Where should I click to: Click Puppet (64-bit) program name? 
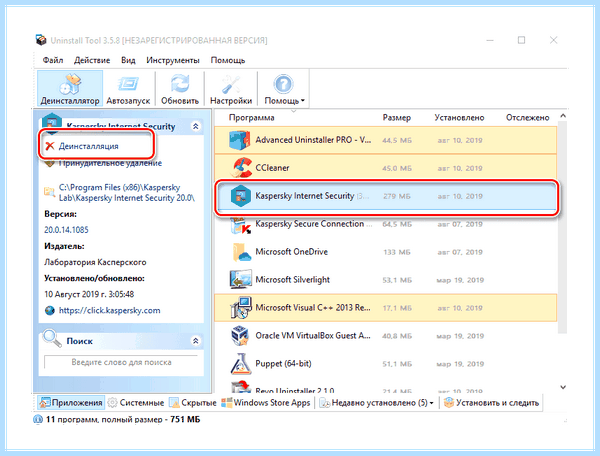tap(283, 363)
